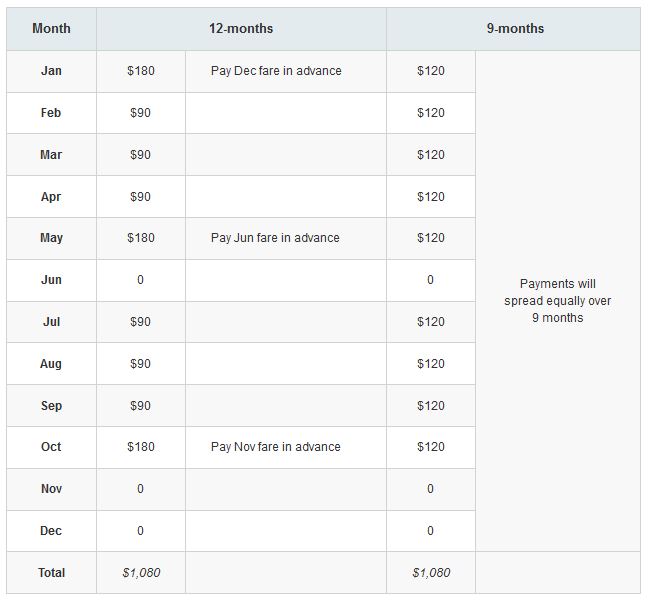648x602 pixels.
Task: Click the Month column header
Action: (x=51, y=29)
